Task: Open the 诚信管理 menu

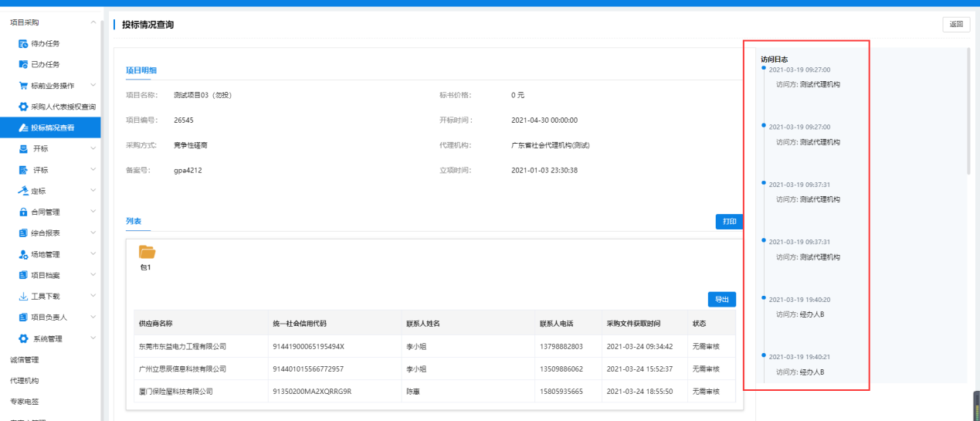Action: click(x=25, y=359)
